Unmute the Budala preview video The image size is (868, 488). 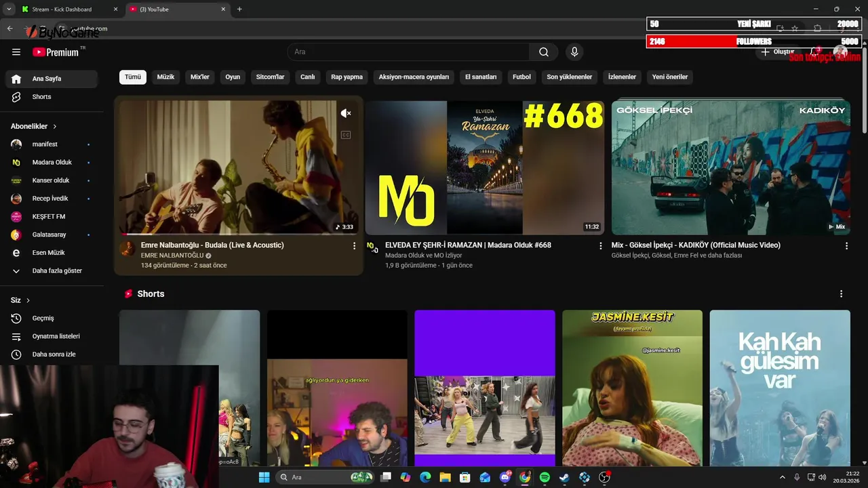click(346, 113)
